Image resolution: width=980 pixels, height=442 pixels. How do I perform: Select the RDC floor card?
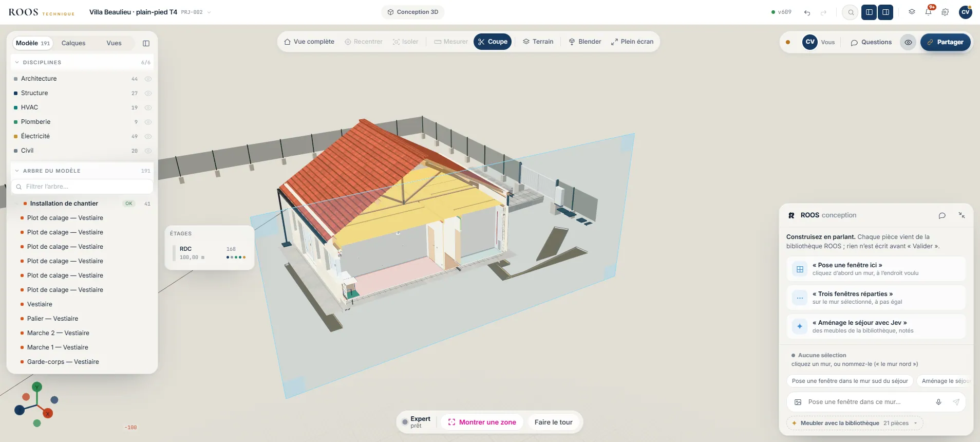click(210, 253)
